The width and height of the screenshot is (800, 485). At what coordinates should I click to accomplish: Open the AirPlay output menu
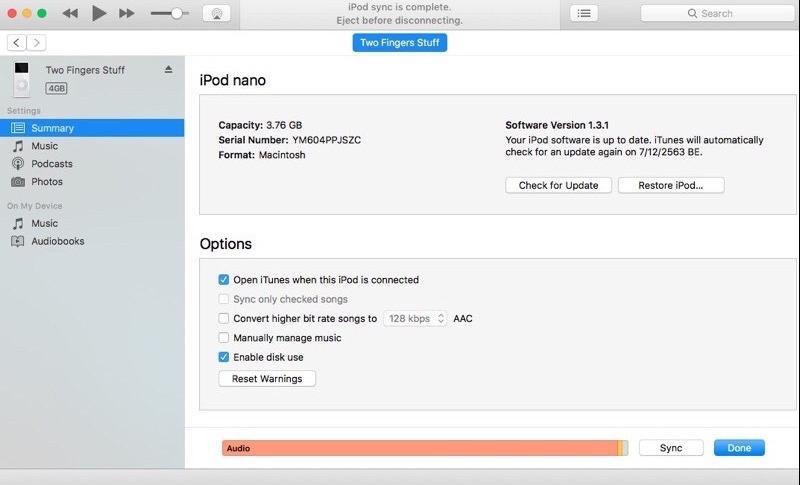pos(216,14)
